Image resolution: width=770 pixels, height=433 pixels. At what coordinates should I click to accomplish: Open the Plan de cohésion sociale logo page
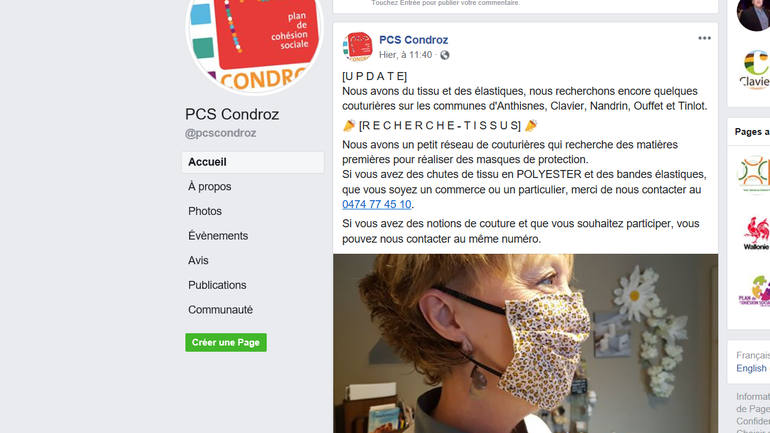pyautogui.click(x=754, y=291)
